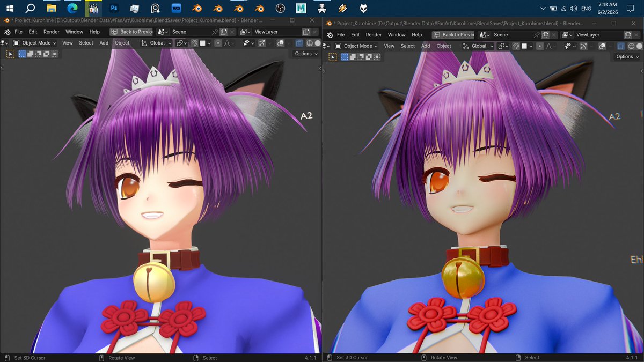Open pivot point dropdown in left window
644x362 pixels.
pyautogui.click(x=181, y=43)
